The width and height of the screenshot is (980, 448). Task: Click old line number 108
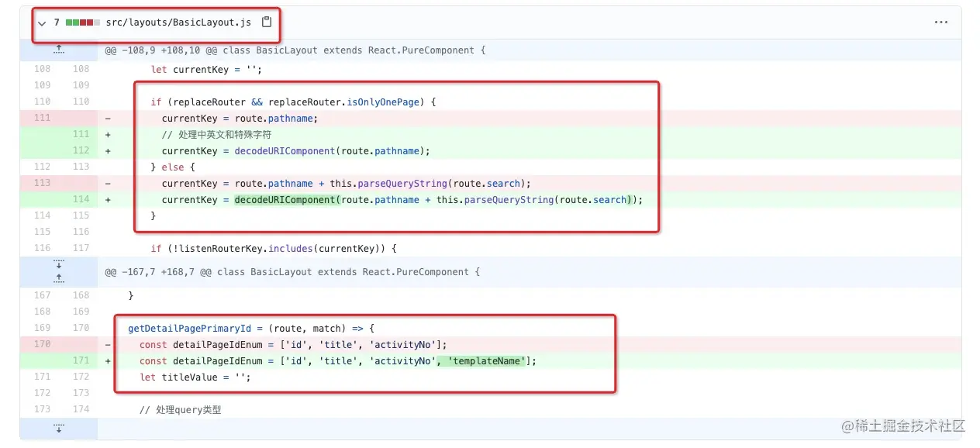[42, 69]
